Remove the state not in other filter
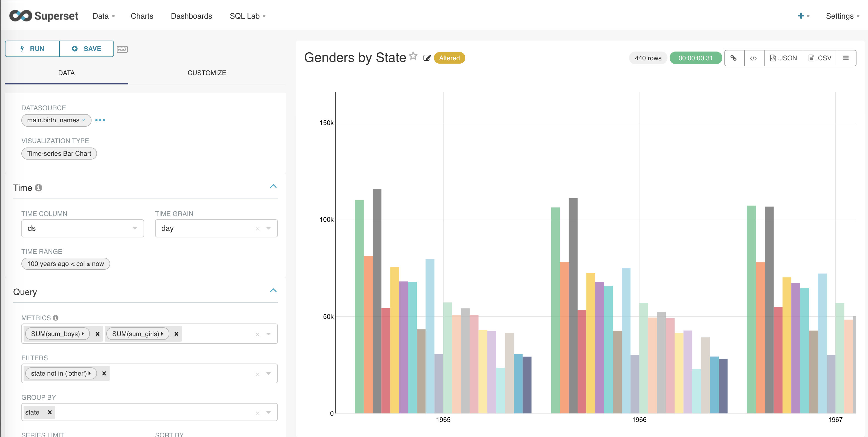Viewport: 868px width, 437px height. pos(104,373)
